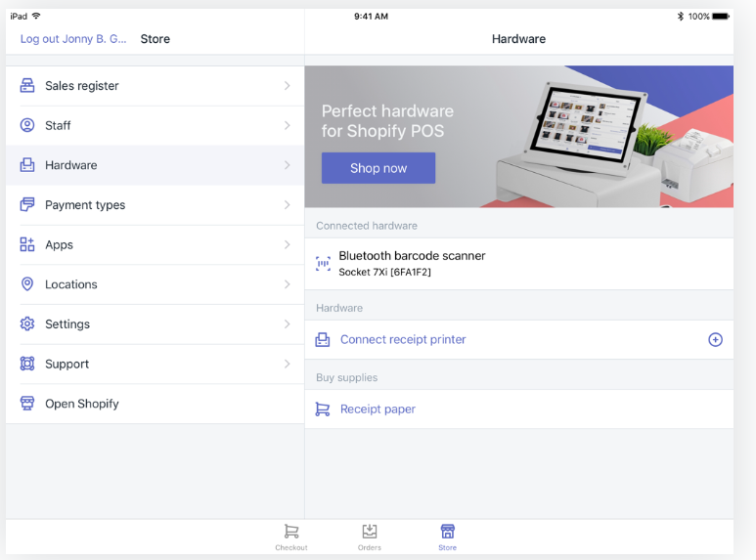Click the hardware promo banner image
Viewport: 756px width, 560px height.
pyautogui.click(x=518, y=137)
